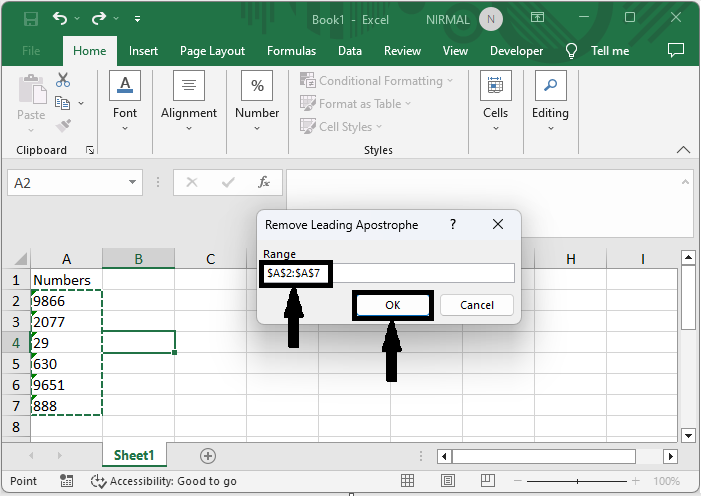Click the NIRMAL account avatar
The image size is (701, 496).
pyautogui.click(x=491, y=20)
